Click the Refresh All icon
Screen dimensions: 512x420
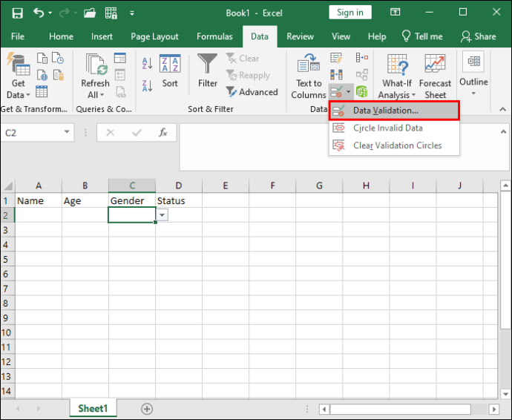point(95,68)
